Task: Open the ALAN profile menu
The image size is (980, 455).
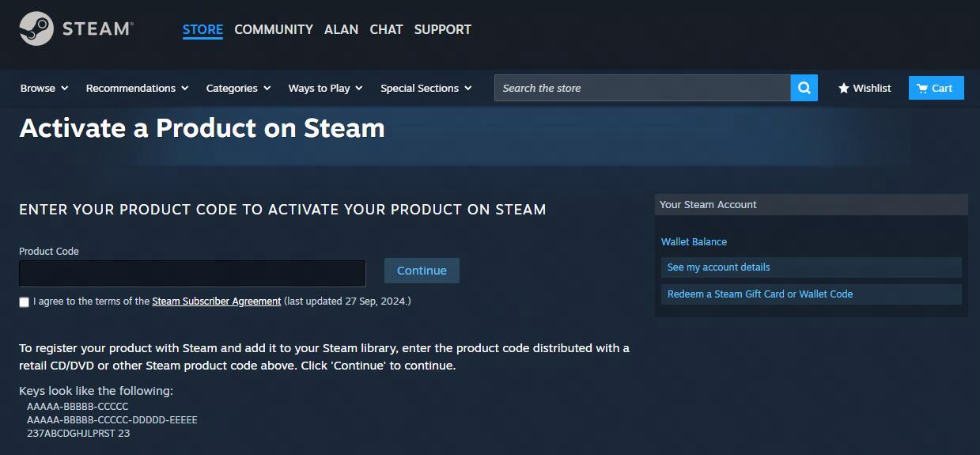Action: (x=341, y=29)
